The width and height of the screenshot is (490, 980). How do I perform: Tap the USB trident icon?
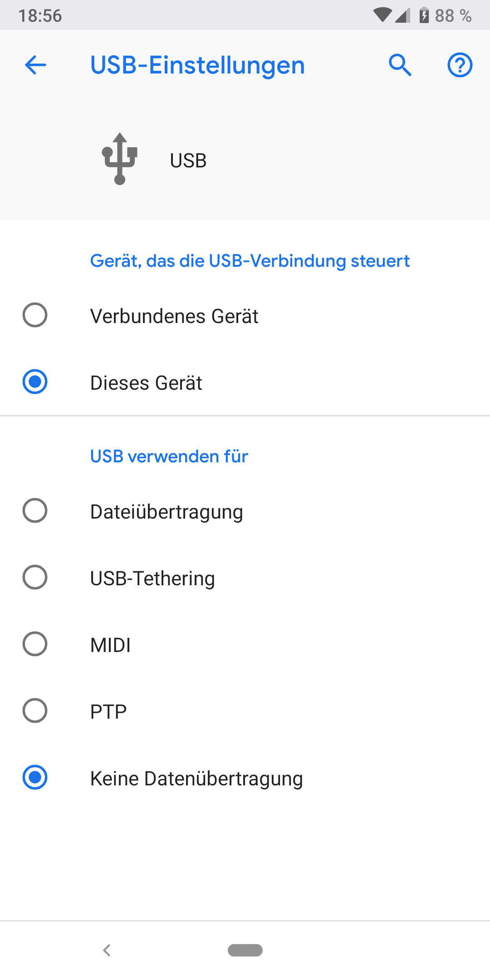(120, 159)
